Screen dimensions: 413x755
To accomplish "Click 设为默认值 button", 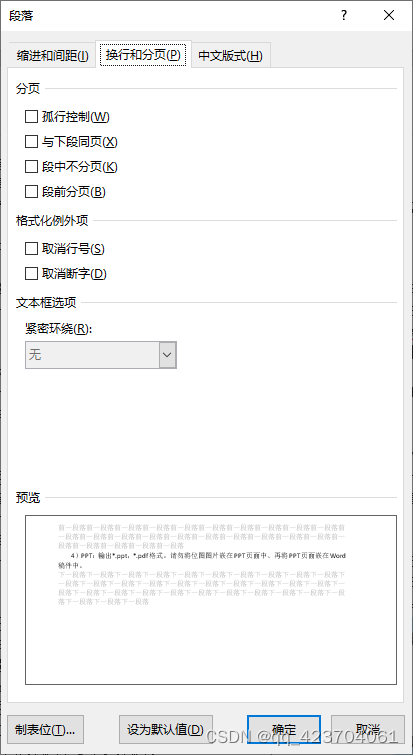I will click(166, 729).
